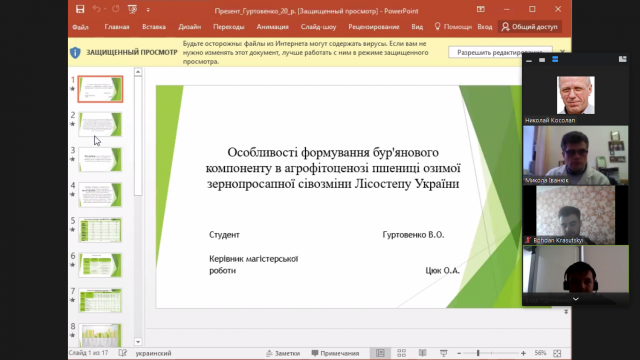Click the Студент label on the slide

click(x=224, y=235)
